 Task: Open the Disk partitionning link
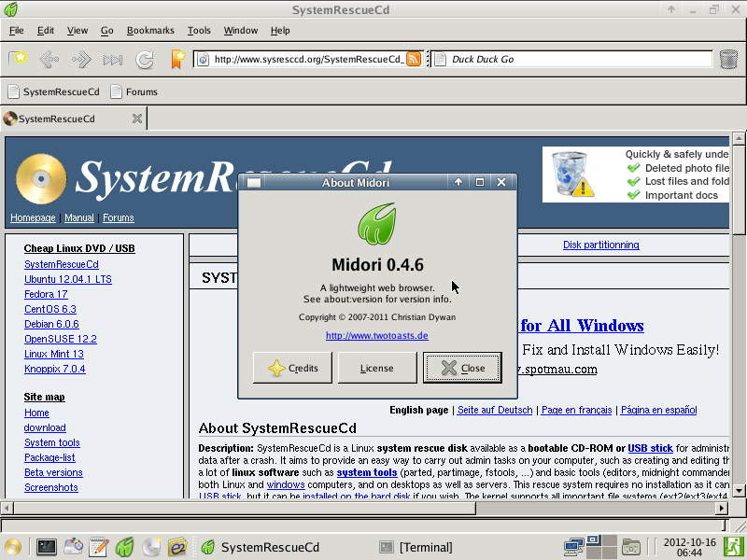pos(600,245)
